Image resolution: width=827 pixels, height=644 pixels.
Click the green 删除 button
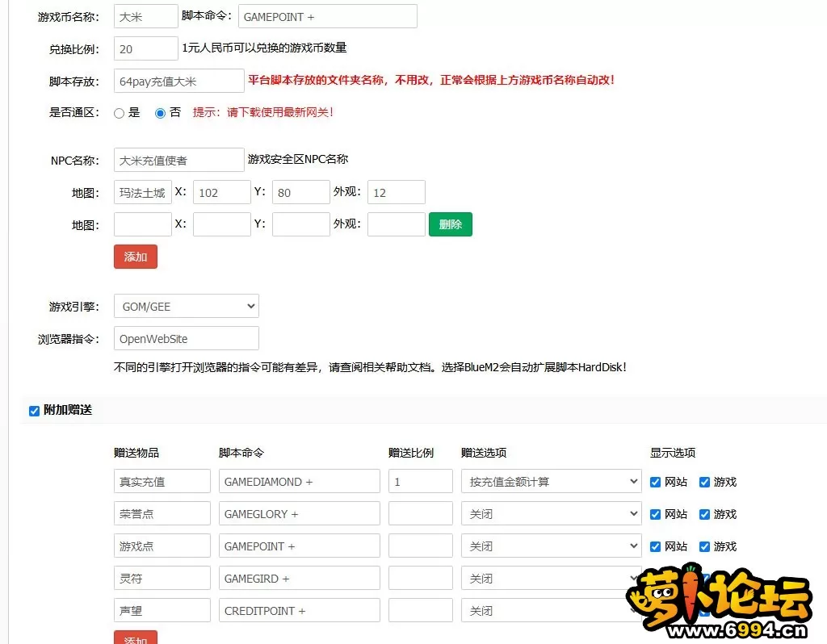(451, 224)
